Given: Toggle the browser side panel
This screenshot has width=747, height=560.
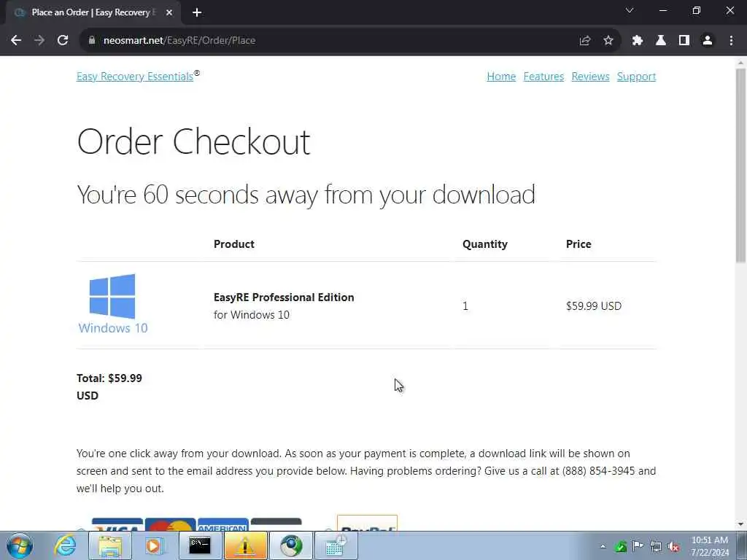Looking at the screenshot, I should tap(684, 41).
